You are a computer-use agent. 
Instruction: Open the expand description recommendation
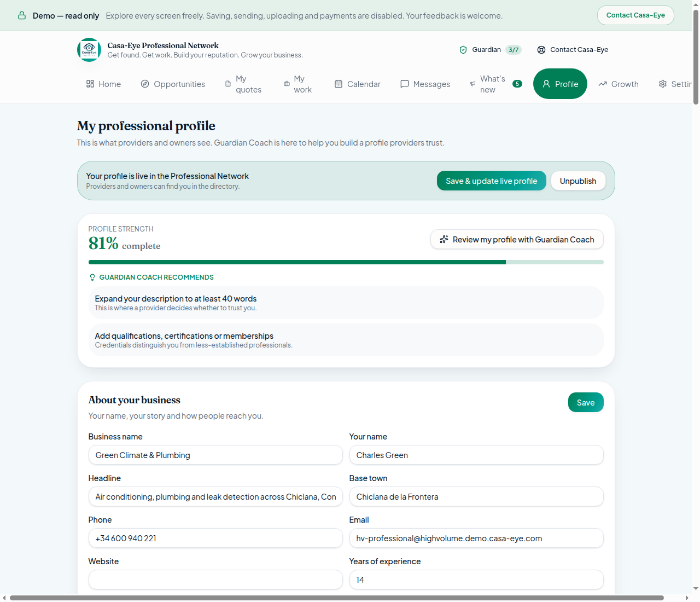[346, 303]
